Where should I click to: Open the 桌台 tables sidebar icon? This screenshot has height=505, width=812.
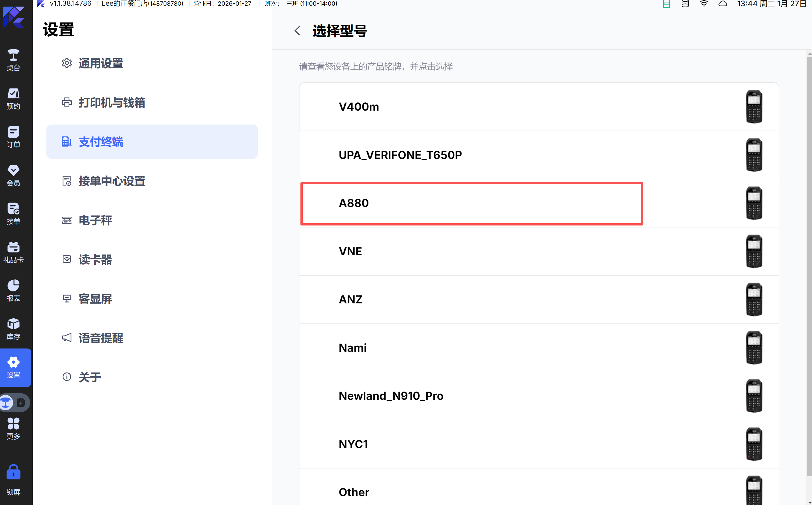pyautogui.click(x=13, y=60)
